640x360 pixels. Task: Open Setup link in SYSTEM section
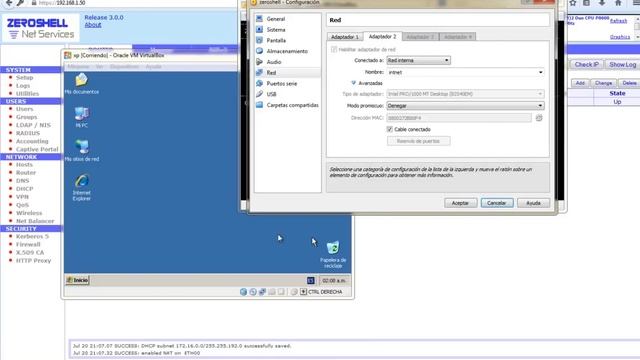coord(24,78)
